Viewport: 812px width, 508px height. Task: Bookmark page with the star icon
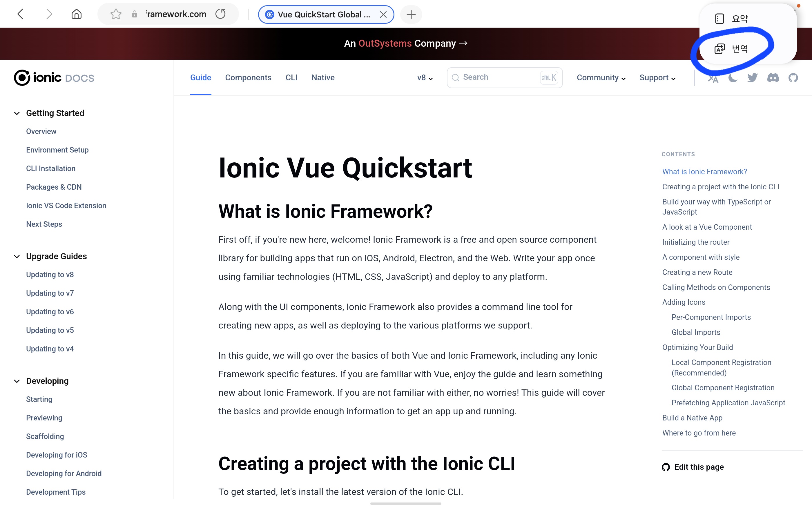[116, 14]
